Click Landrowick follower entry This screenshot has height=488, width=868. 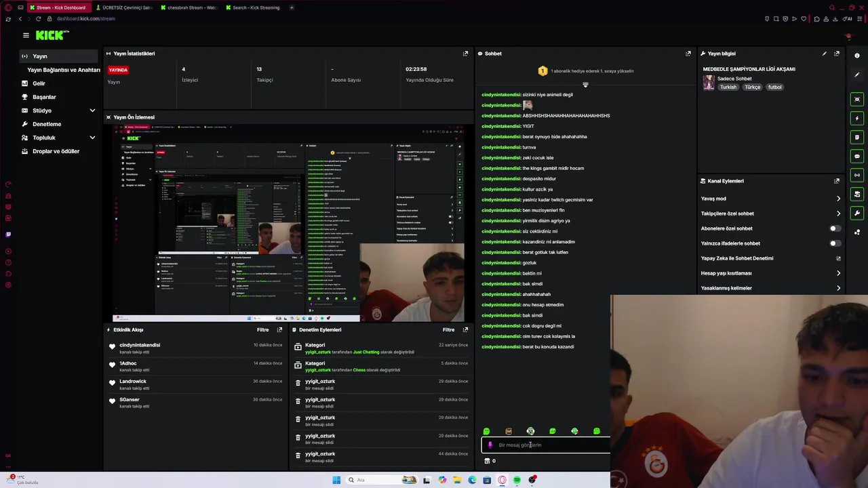(133, 382)
